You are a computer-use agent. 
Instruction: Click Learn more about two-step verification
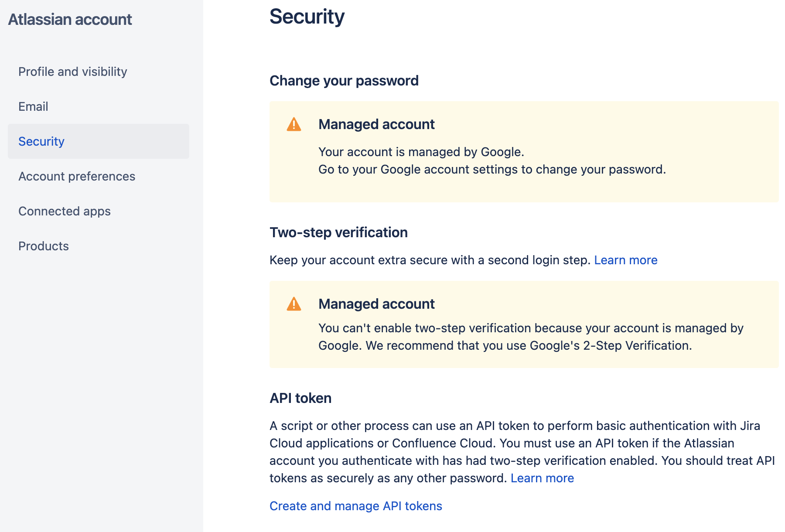click(x=626, y=260)
